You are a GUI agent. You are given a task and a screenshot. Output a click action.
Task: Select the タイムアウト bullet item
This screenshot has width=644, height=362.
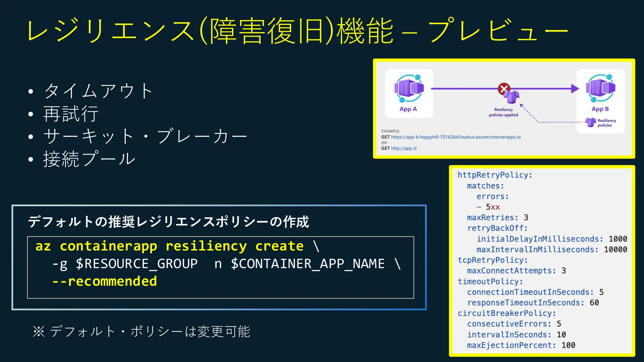click(x=98, y=91)
